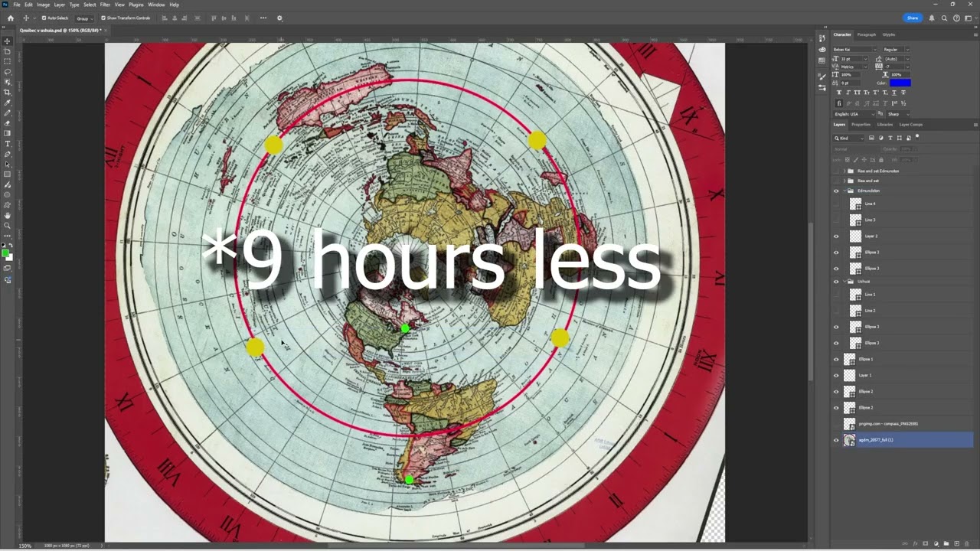This screenshot has width=980, height=551.
Task: Show the hidden Line 4 layer
Action: [836, 204]
